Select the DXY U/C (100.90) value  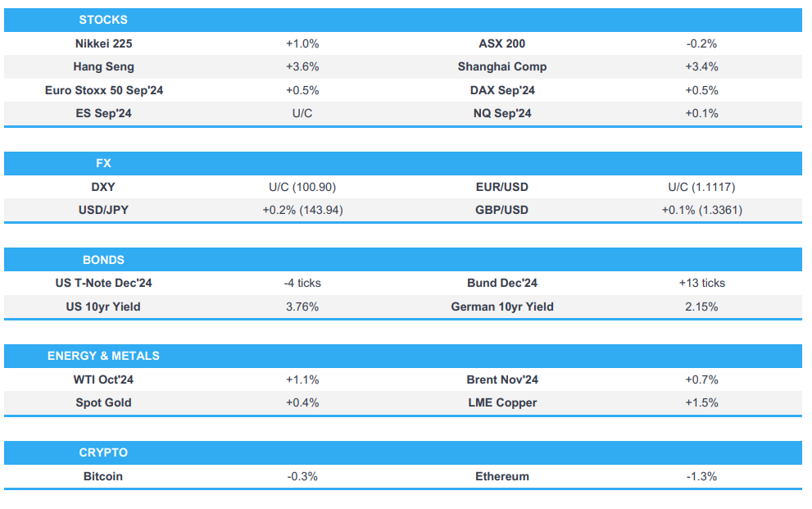(302, 187)
